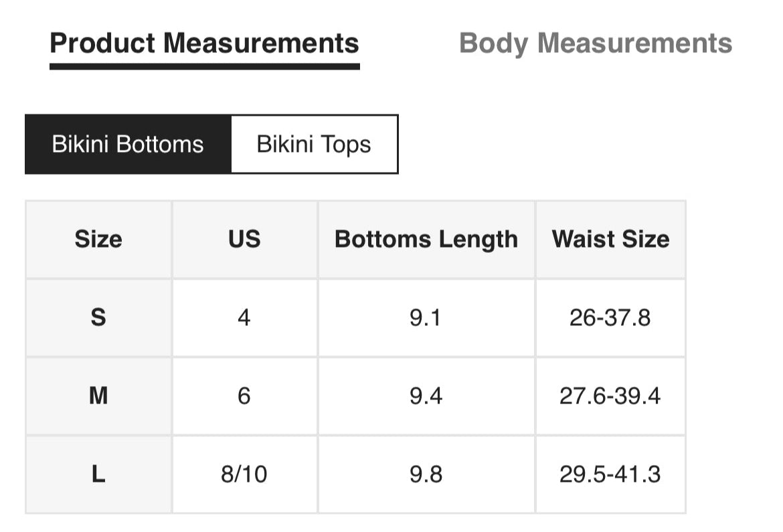Click the 27.6-39.4 waist size cell
783x532 pixels.
click(610, 396)
